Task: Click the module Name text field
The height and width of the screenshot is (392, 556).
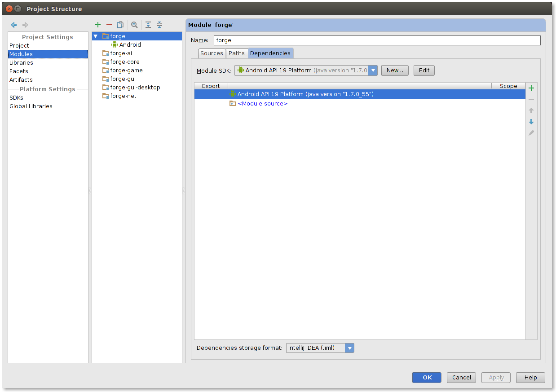Action: pyautogui.click(x=377, y=40)
